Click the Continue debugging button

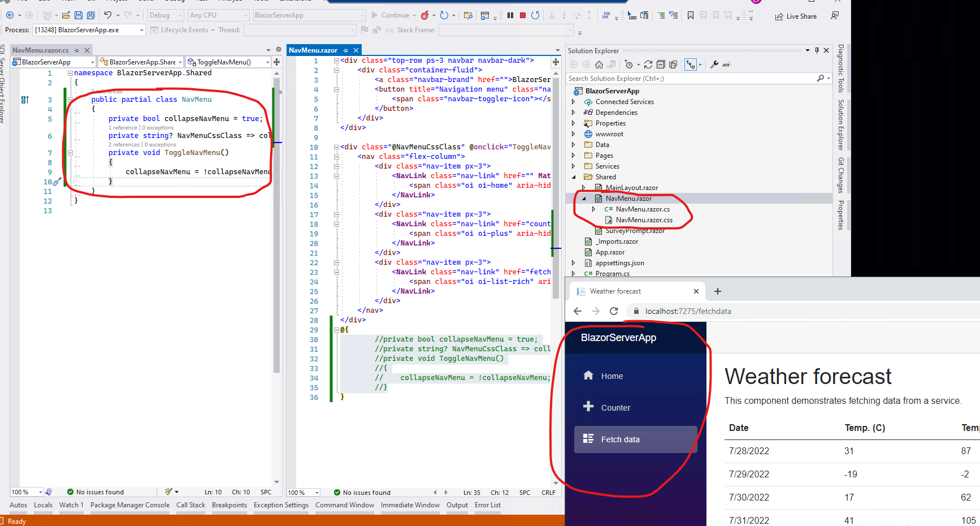click(390, 15)
